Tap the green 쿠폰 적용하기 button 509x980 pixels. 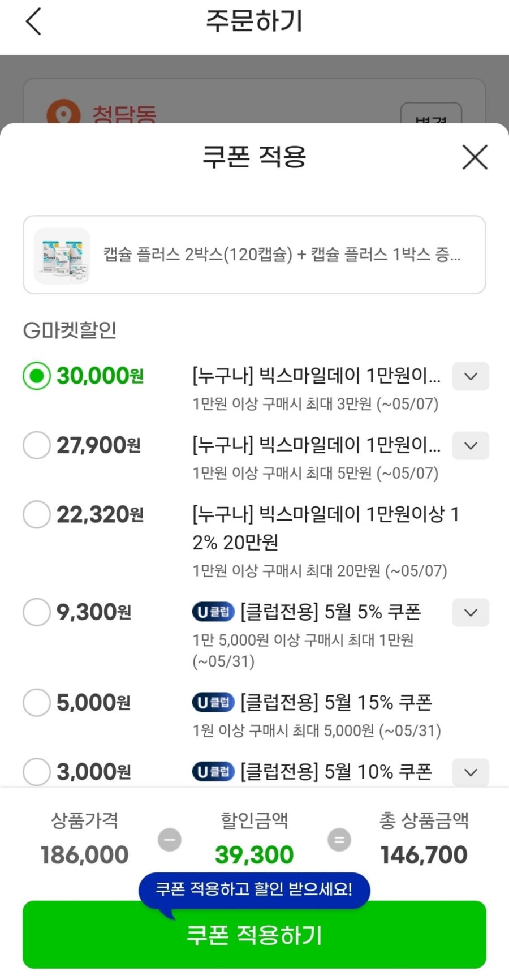[255, 935]
